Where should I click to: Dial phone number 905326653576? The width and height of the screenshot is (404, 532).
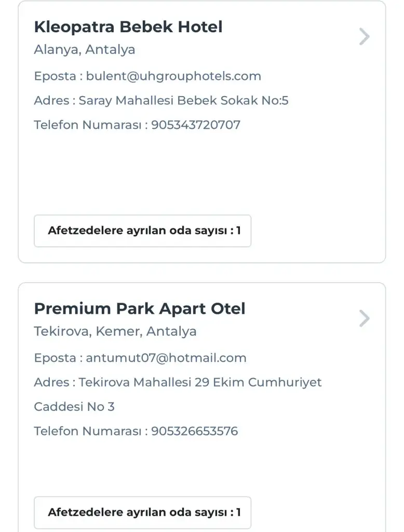point(194,431)
